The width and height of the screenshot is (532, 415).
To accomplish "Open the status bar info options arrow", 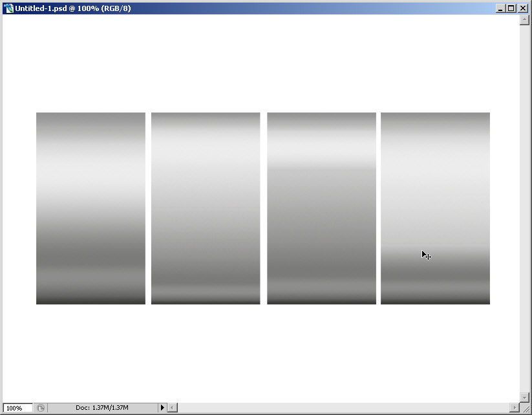I will (x=162, y=407).
